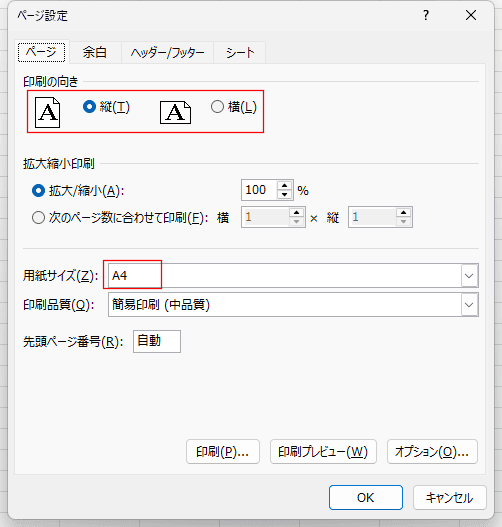
Task: Switch to the シート tab
Action: [240, 52]
